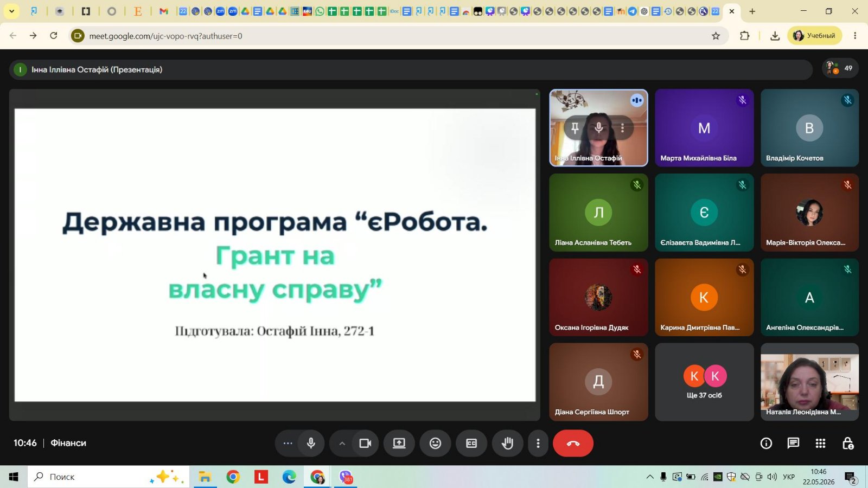This screenshot has width=868, height=488.
Task: Click the meeting name Фінанси
Action: (x=68, y=443)
